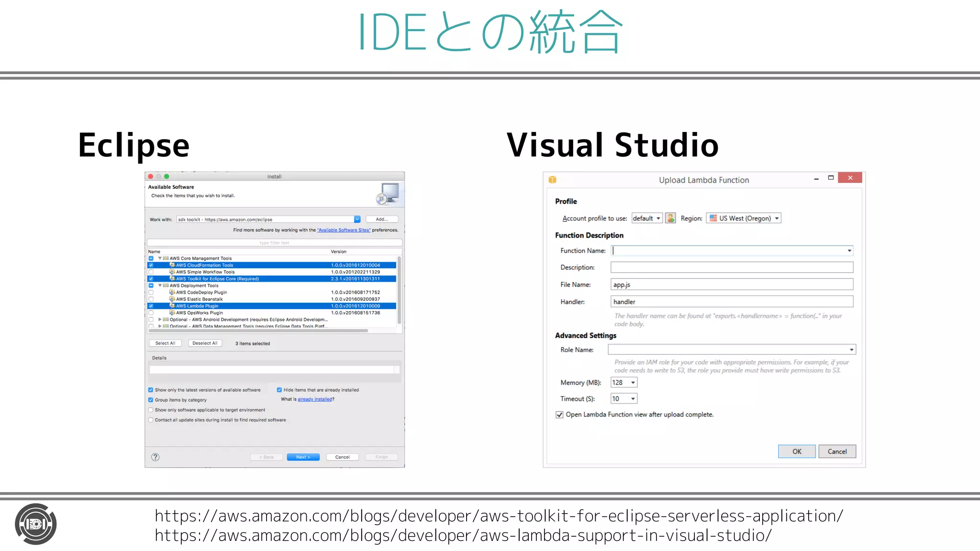Click the AWS Elastic Beanstalk plugin icon

172,299
